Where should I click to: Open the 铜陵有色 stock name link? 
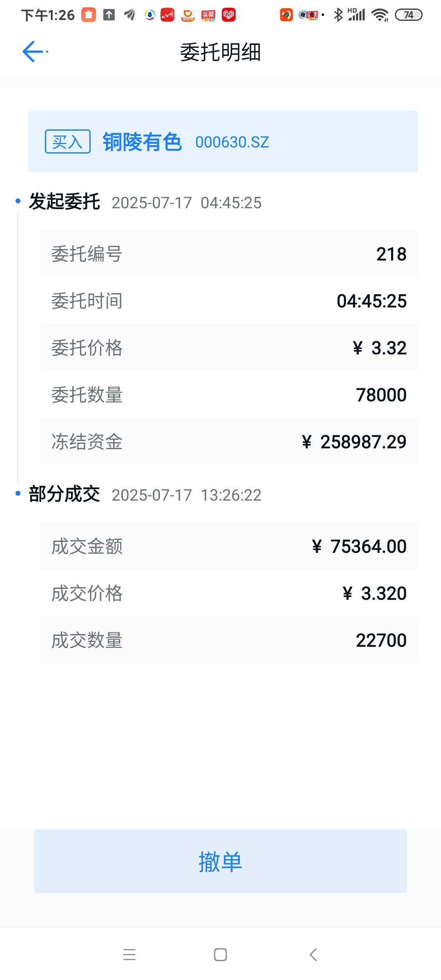point(142,142)
